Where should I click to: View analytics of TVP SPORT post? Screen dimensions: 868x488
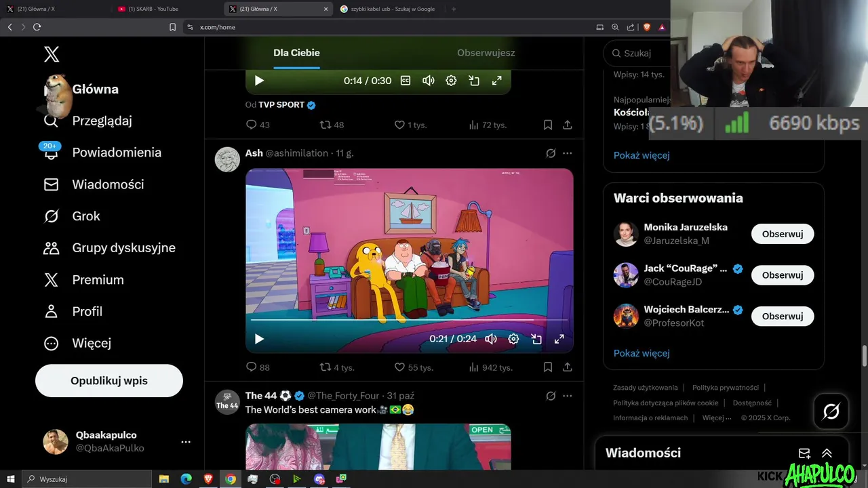pos(488,125)
